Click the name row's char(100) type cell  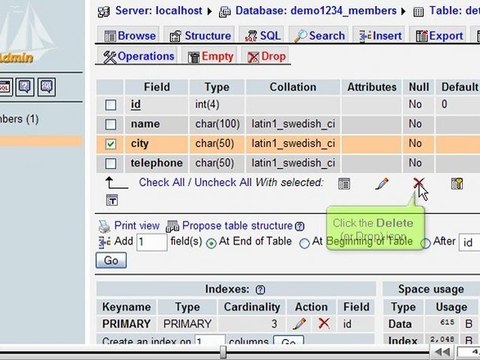click(x=217, y=124)
